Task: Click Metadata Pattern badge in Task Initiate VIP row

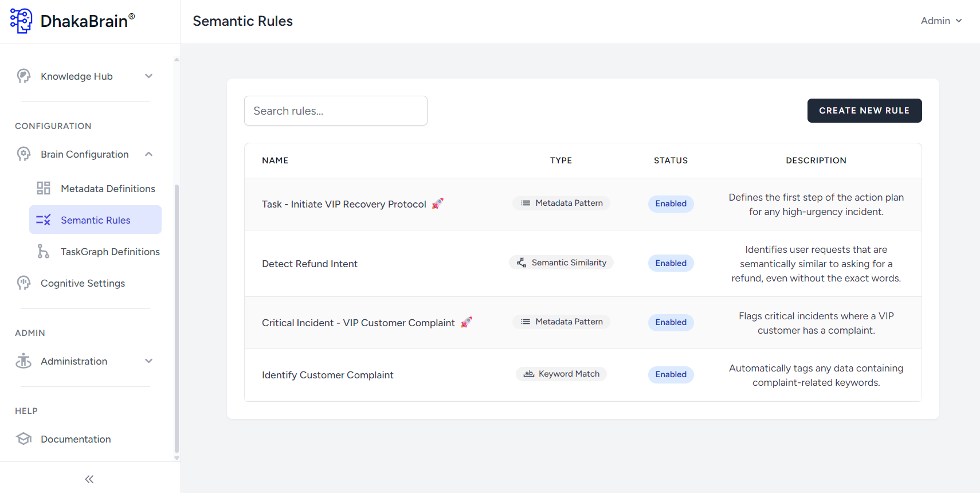Action: point(561,203)
